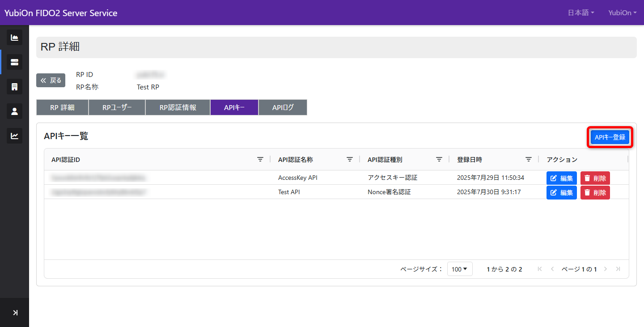Expand the sidebar with the arrow icon
Viewport: 644px width, 327px height.
(15, 312)
